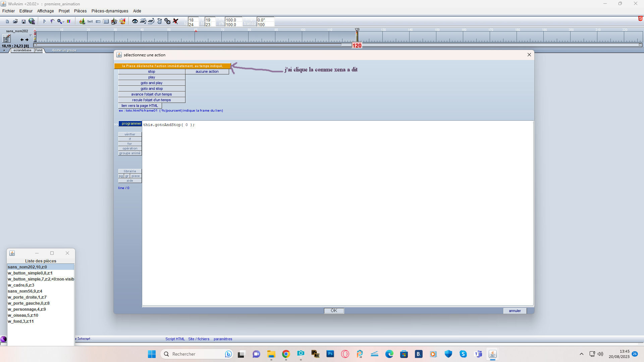Open the Pièces-dynamiques menu
Image resolution: width=644 pixels, height=362 pixels.
110,11
